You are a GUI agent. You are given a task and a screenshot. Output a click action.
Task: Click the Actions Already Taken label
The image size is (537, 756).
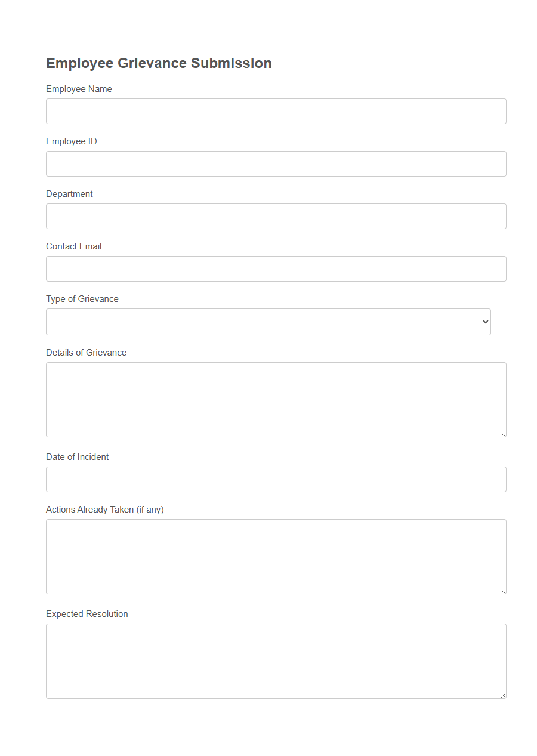(104, 509)
